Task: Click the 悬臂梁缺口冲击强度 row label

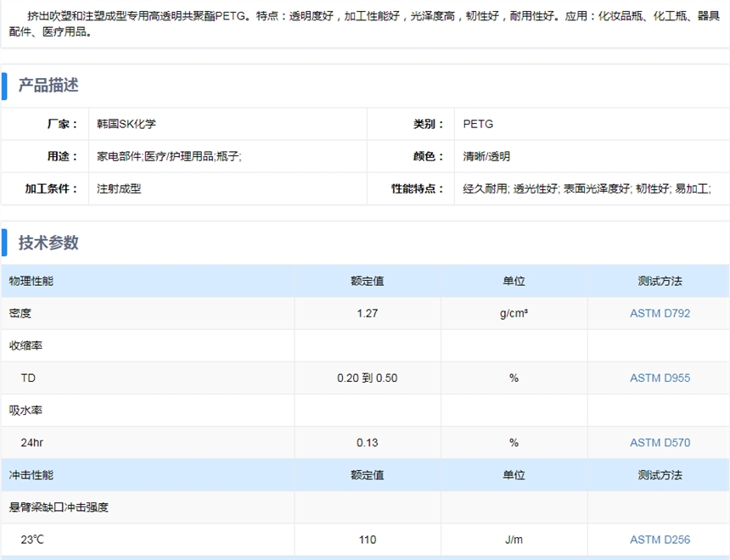Action: coord(59,507)
